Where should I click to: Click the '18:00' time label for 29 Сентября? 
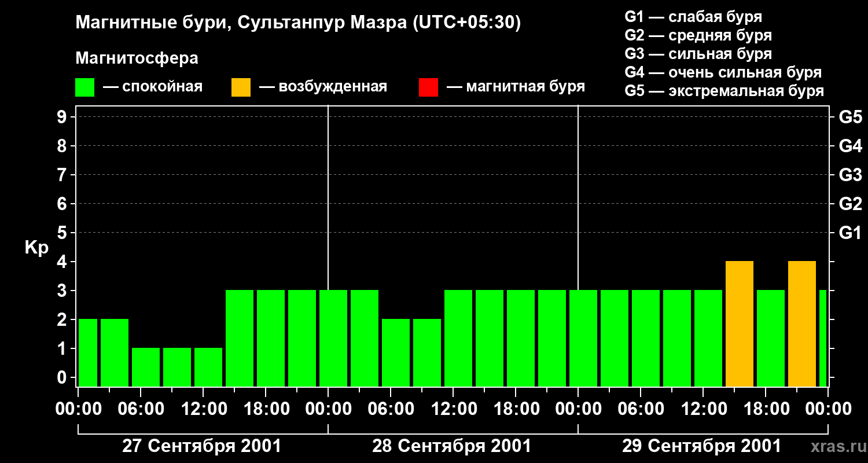pos(766,409)
